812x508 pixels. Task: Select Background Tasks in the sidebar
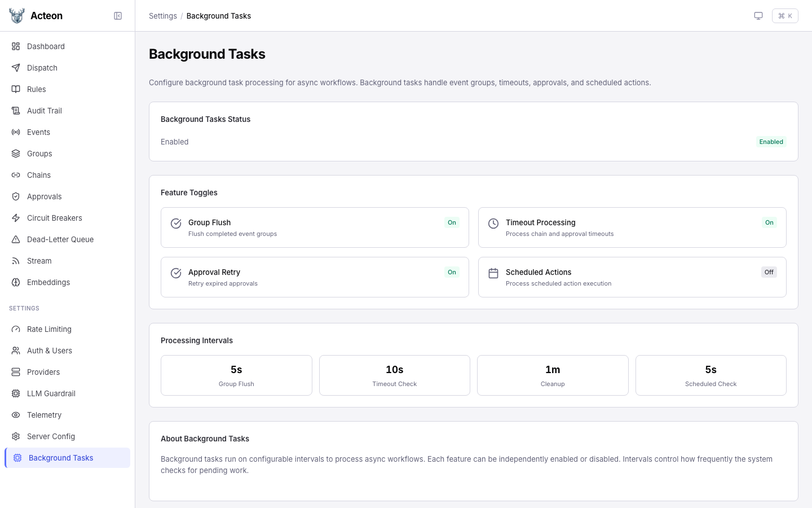pos(61,458)
